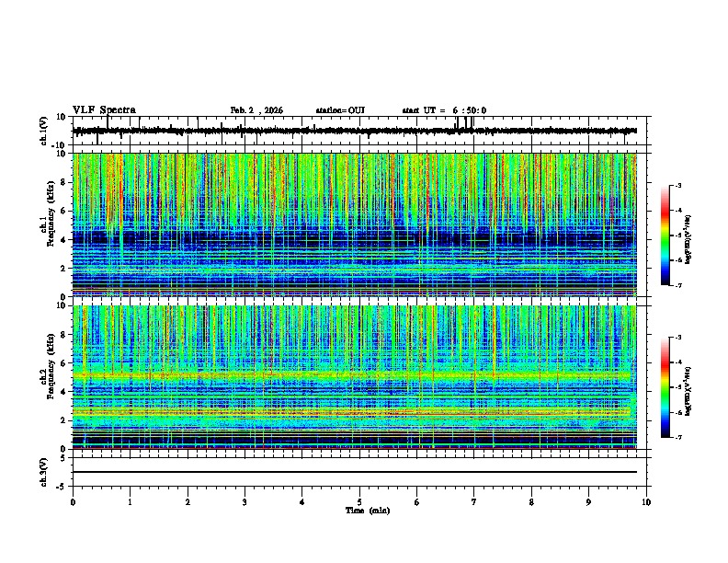Viewport: 728px width, 563px height.
Task: Click inside the ch.2 spectrogram panel
Action: (355, 377)
